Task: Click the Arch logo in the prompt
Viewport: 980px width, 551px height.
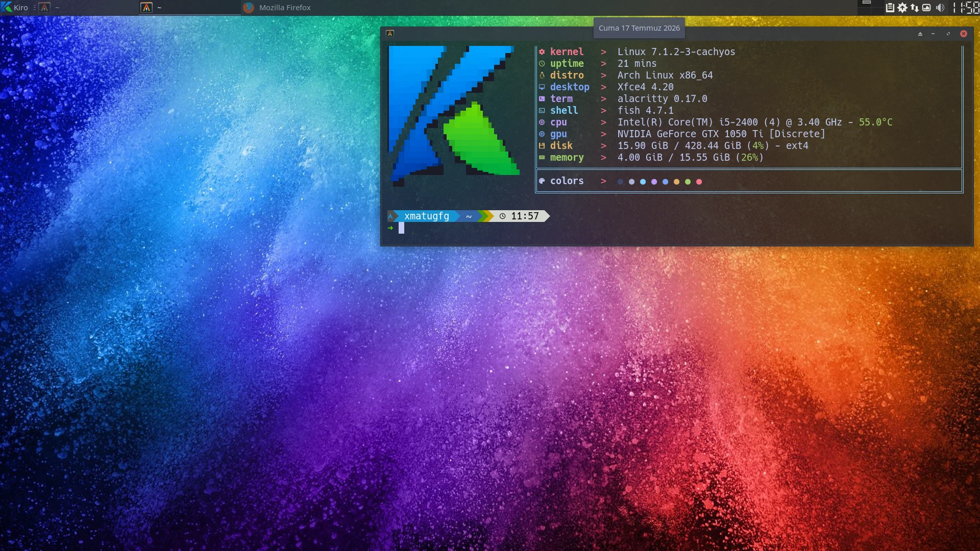Action: [390, 216]
